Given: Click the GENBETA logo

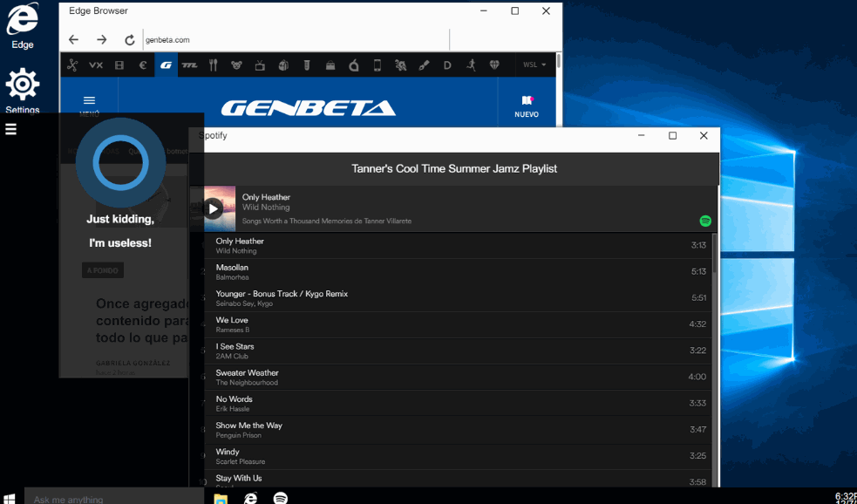Looking at the screenshot, I should pos(309,107).
